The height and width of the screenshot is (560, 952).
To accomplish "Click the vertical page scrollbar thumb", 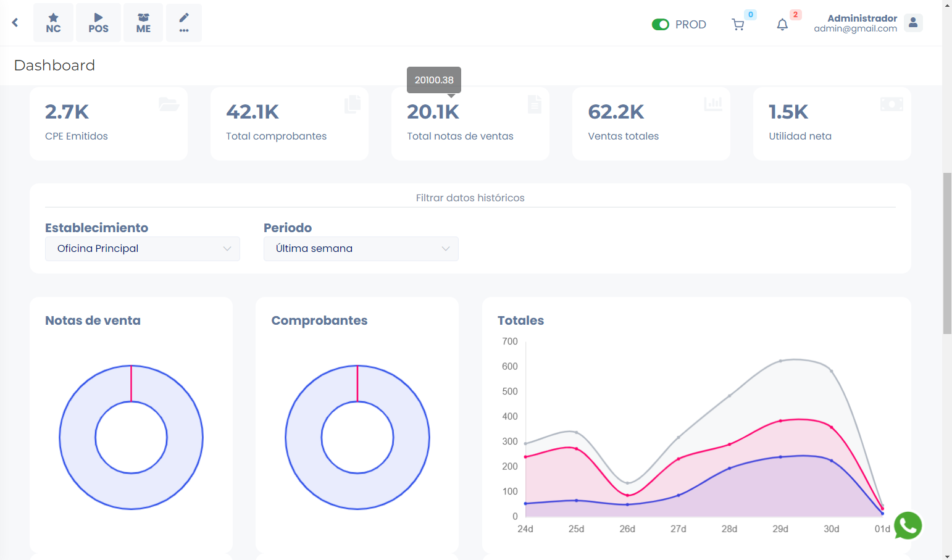I will (x=947, y=253).
